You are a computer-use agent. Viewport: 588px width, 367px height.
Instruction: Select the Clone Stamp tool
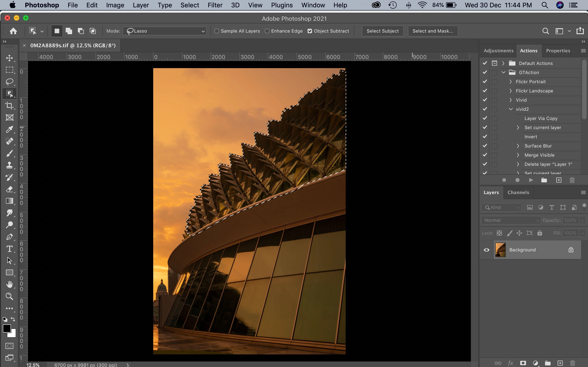coord(9,165)
